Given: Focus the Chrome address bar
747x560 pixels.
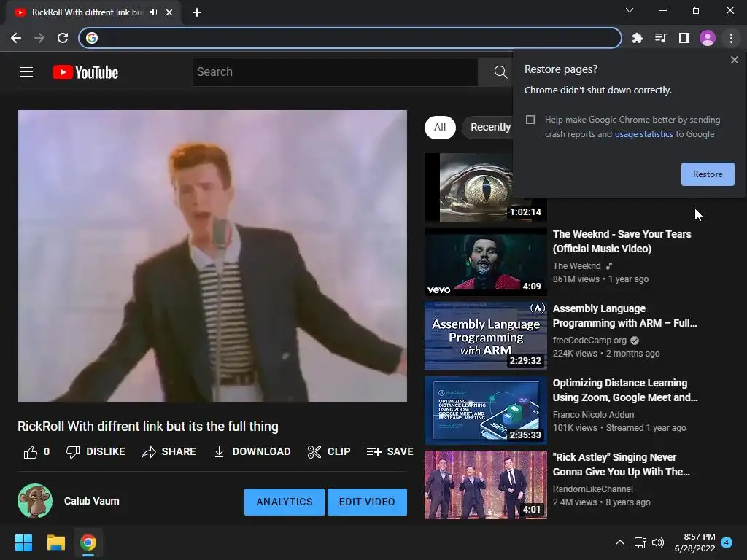Looking at the screenshot, I should pyautogui.click(x=350, y=38).
